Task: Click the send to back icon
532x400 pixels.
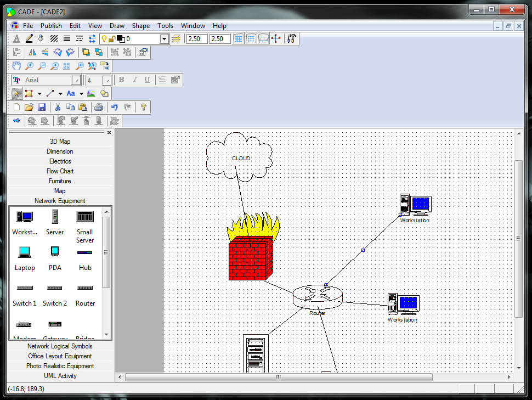Action: (x=99, y=52)
